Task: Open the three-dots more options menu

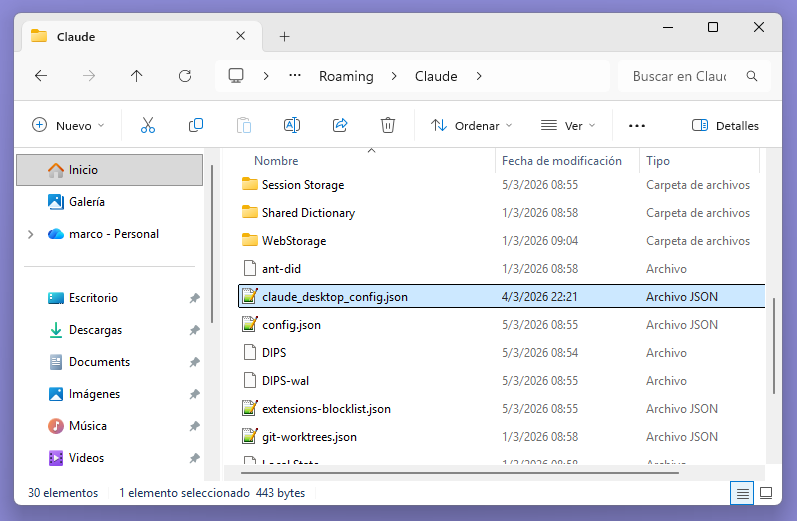Action: [637, 126]
